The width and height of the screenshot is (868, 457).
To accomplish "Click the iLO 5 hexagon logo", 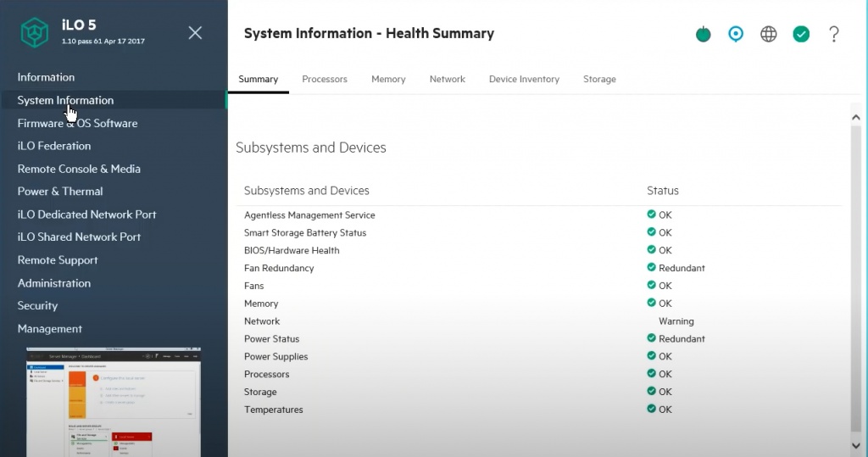I will (x=35, y=33).
